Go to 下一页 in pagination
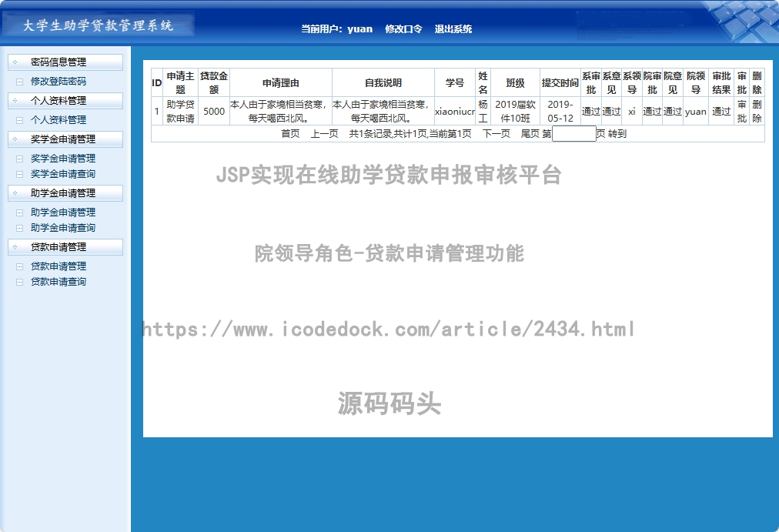Viewport: 779px width, 532px height. click(x=496, y=134)
